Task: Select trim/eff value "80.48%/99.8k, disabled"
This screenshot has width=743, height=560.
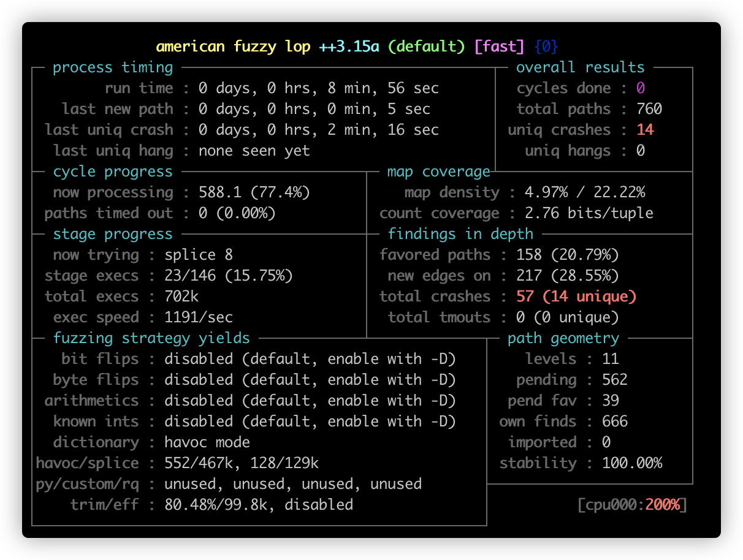Action: point(259,505)
